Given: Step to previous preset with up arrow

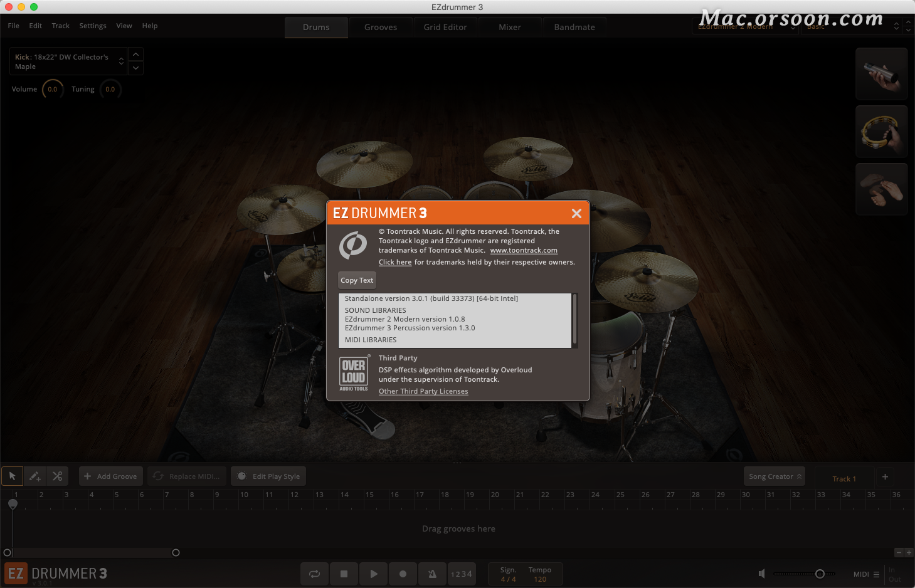Looking at the screenshot, I should [908, 23].
